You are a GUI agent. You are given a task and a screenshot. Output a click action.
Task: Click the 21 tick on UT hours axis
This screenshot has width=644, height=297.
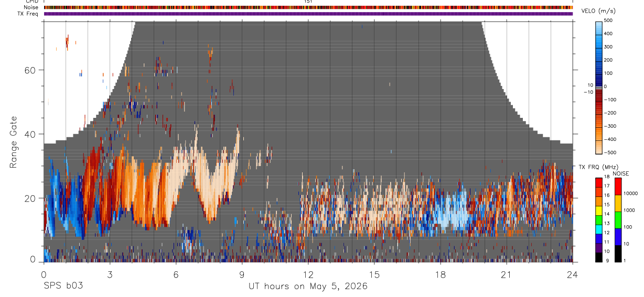pos(507,274)
